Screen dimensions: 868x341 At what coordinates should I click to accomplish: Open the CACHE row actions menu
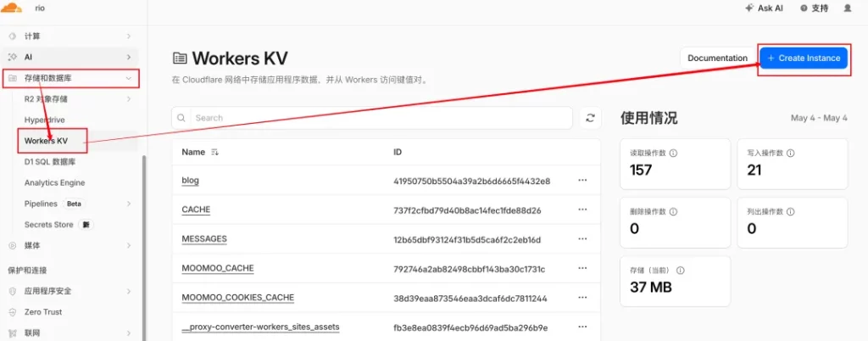(581, 210)
